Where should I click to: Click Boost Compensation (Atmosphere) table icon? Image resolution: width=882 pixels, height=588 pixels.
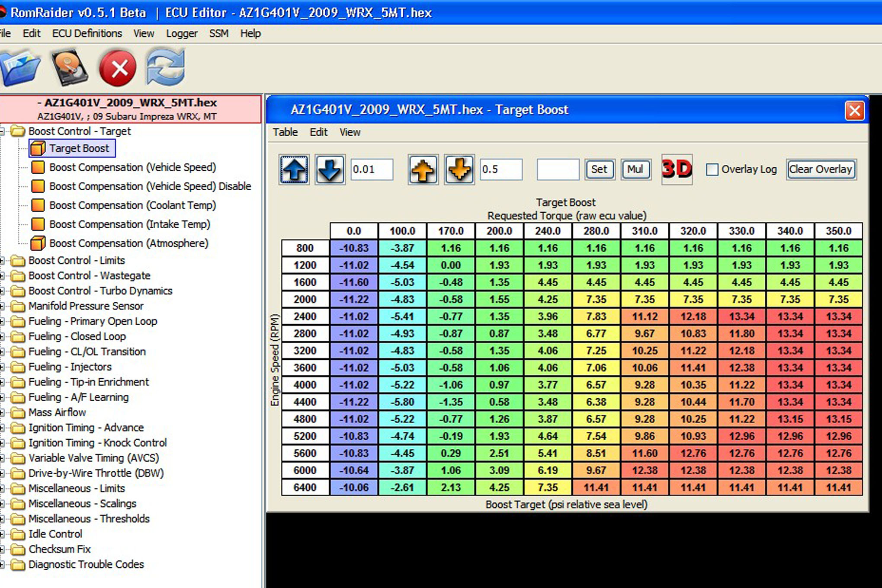38,243
